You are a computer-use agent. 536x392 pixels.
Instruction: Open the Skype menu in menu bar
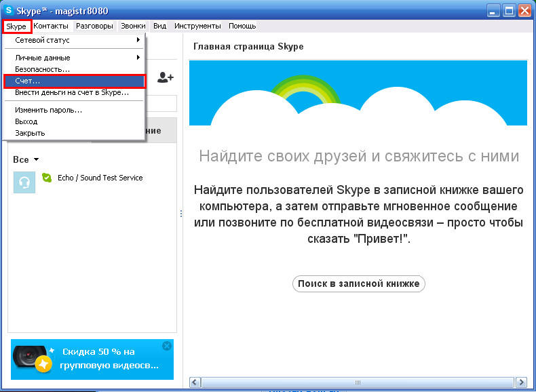[17, 26]
